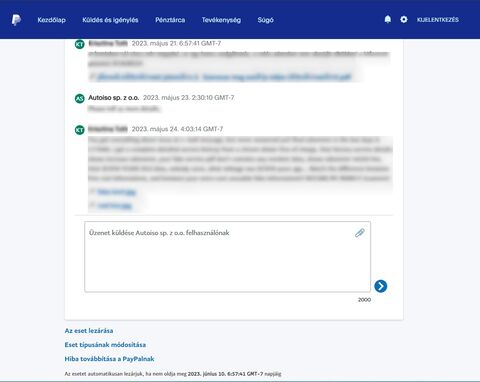The height and width of the screenshot is (382, 480).
Task: Open the settings gear icon
Action: point(404,19)
